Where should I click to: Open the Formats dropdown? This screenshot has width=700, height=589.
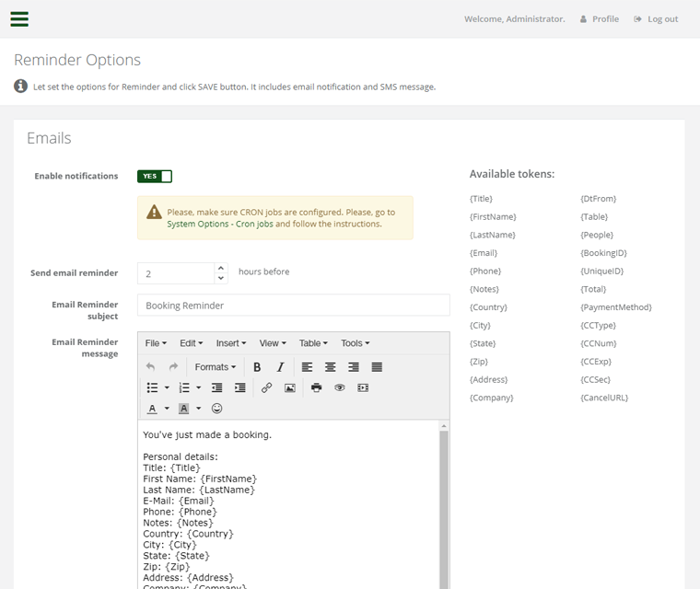pyautogui.click(x=216, y=367)
